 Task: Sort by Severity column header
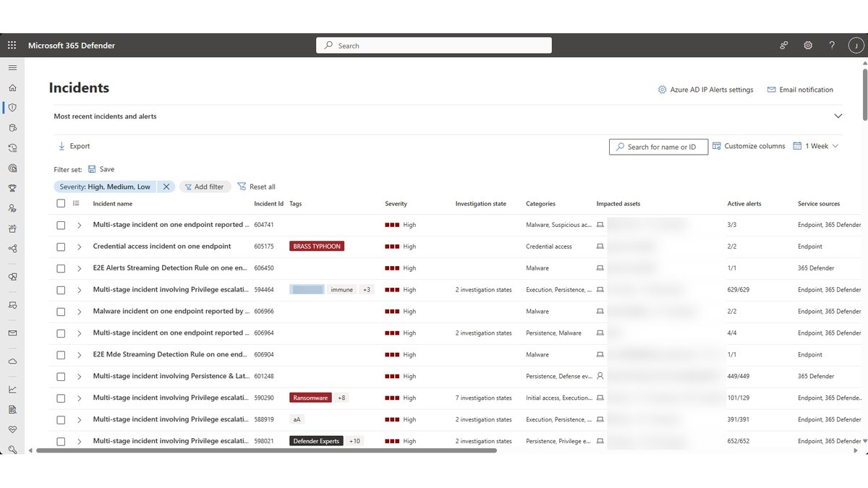click(396, 204)
